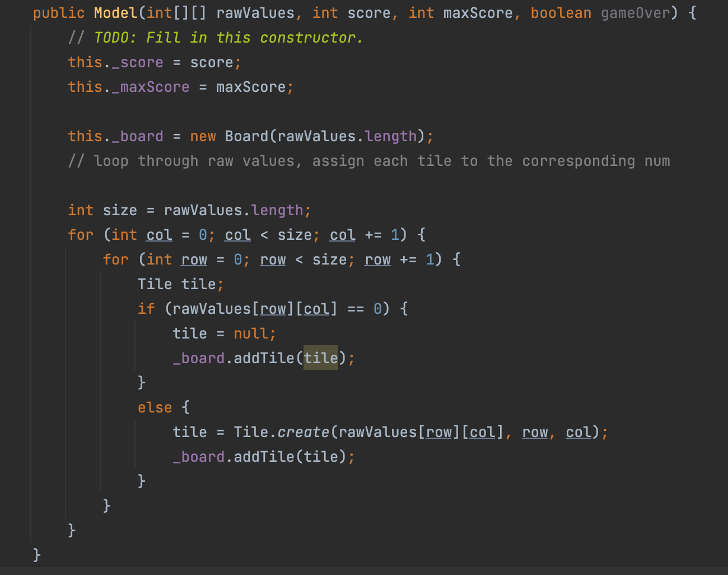This screenshot has width=728, height=575.
Task: Click the col variable declared in outer loop
Action: click(159, 235)
